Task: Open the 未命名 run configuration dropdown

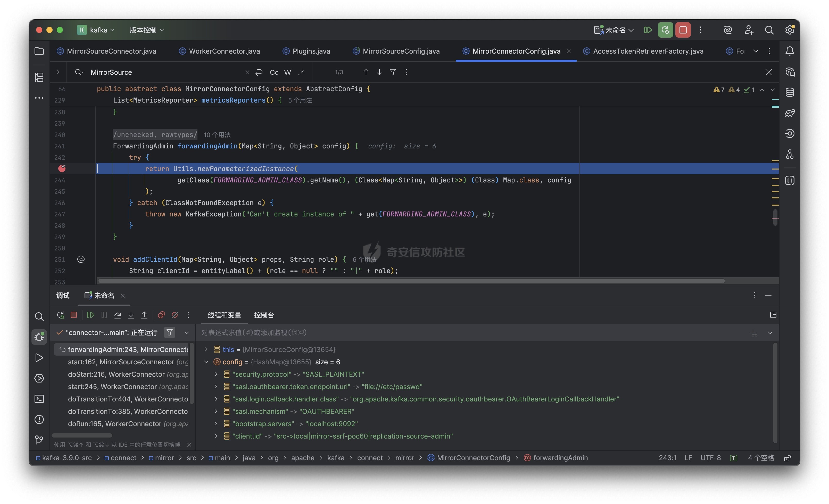Action: pyautogui.click(x=614, y=30)
